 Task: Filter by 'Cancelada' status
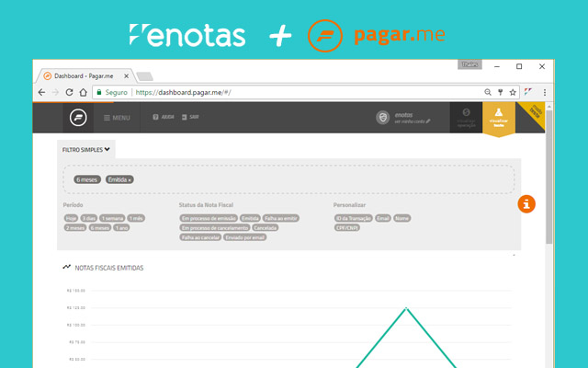click(x=266, y=227)
